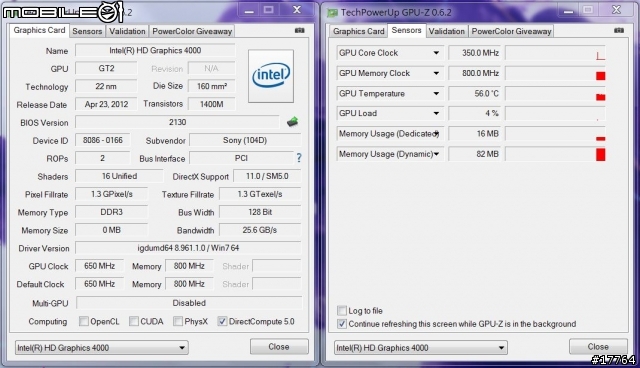Click the camera screenshot icon in left window
The height and width of the screenshot is (368, 640).
[300, 30]
